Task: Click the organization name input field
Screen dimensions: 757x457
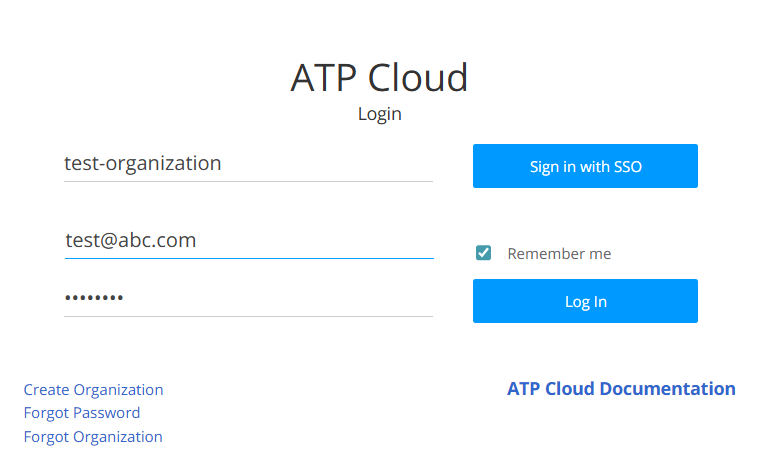Action: (248, 163)
